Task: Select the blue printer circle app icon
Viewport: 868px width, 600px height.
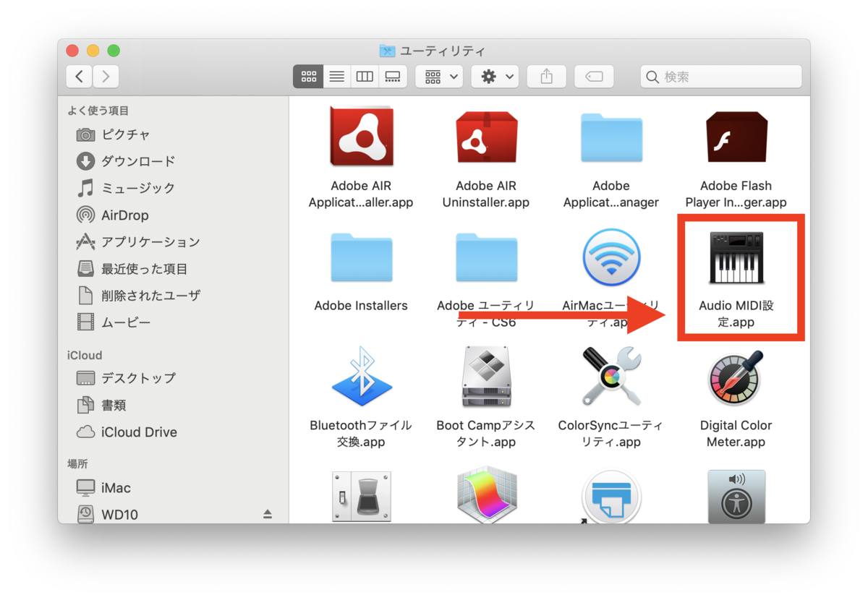Action: pos(611,496)
